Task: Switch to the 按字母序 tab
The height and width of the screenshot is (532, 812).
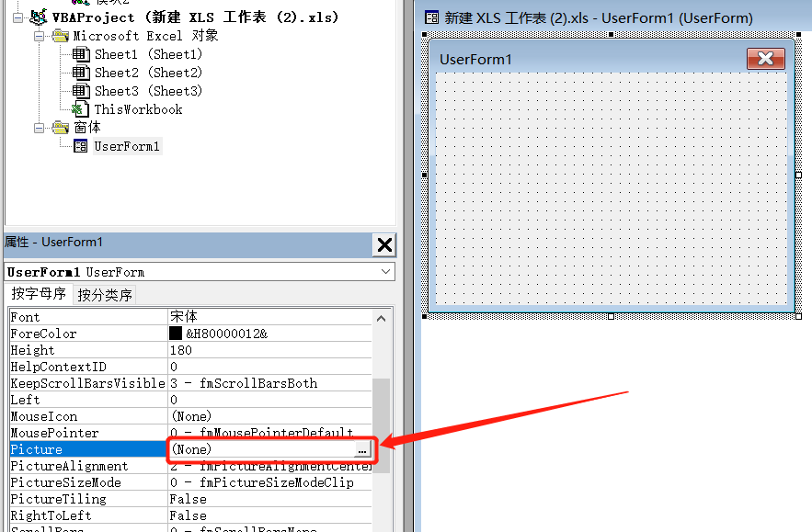Action: point(39,293)
